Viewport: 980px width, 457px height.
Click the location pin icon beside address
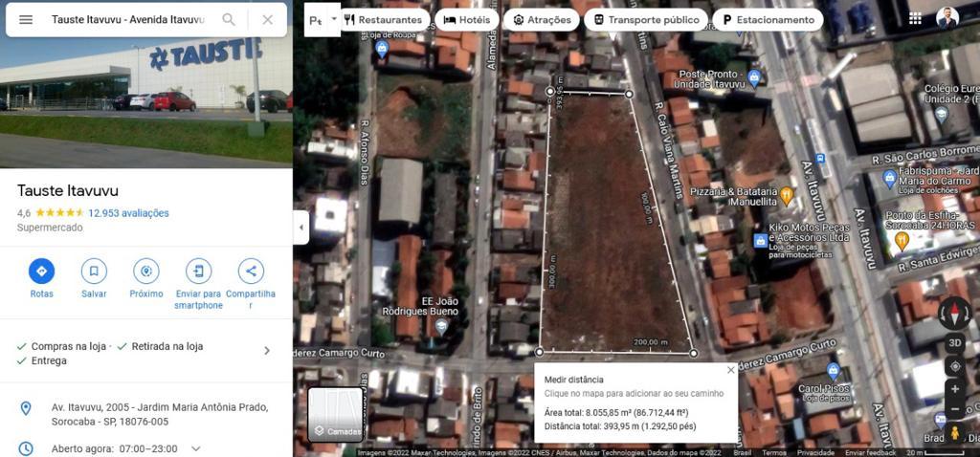(26, 408)
